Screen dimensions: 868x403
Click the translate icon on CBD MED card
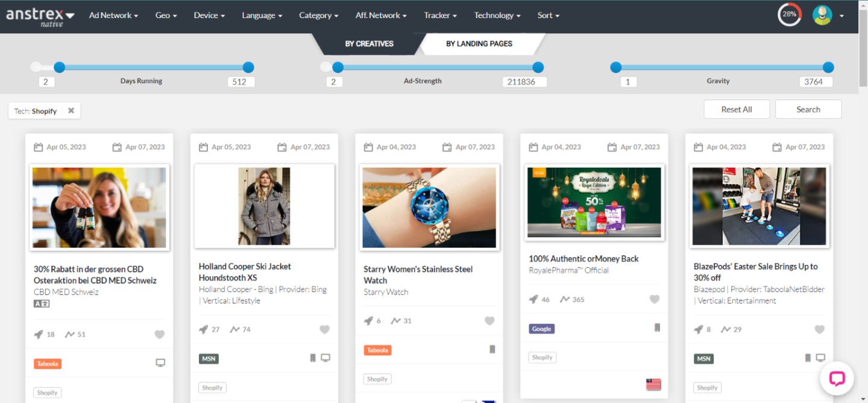pos(42,303)
